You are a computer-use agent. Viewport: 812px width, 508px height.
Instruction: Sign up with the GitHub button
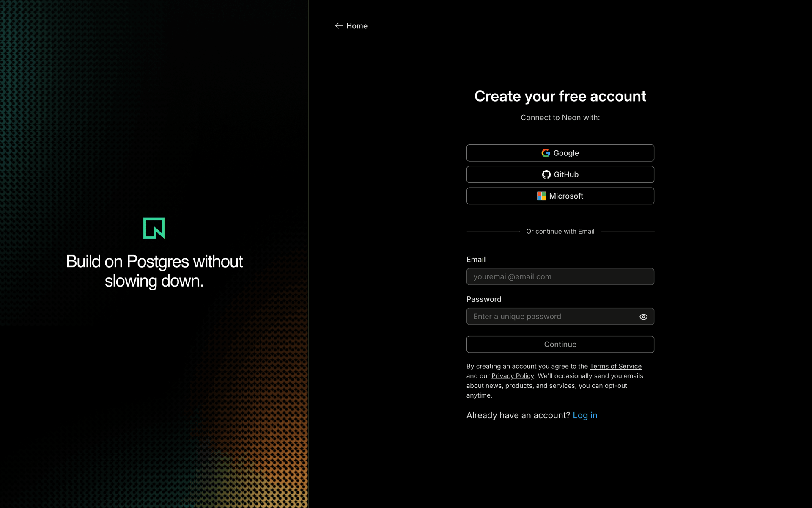(x=560, y=174)
